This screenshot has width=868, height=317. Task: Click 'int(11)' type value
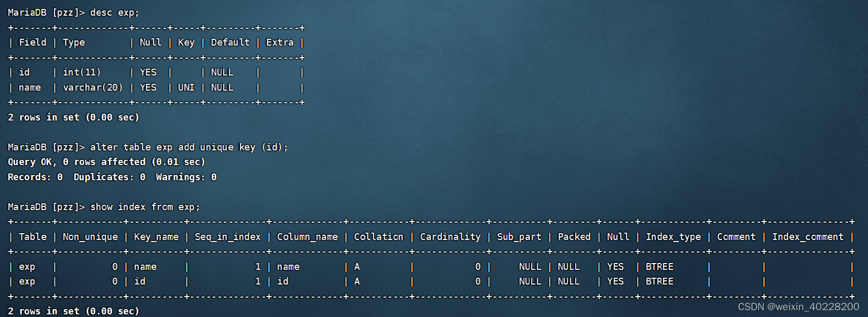coord(82,72)
